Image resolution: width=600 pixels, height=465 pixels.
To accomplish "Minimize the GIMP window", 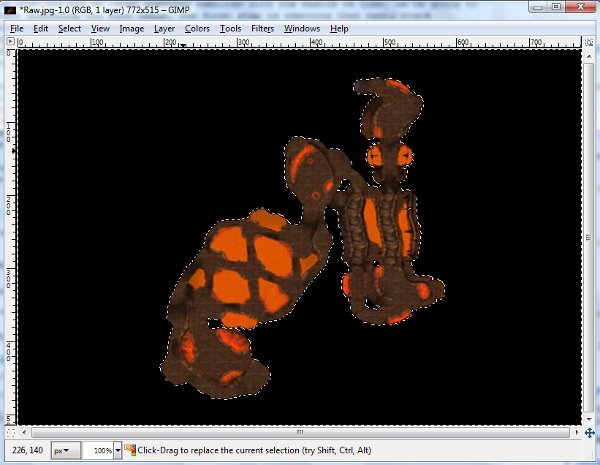I will coord(538,7).
